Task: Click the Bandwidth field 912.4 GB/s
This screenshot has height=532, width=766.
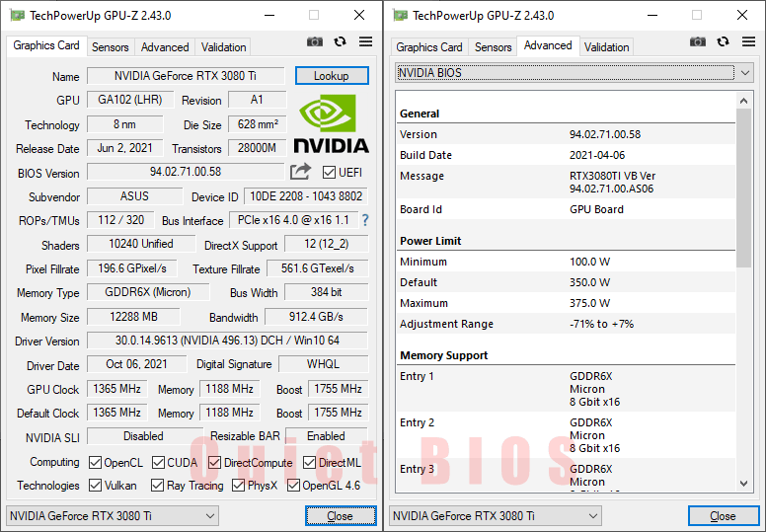Action: [316, 317]
